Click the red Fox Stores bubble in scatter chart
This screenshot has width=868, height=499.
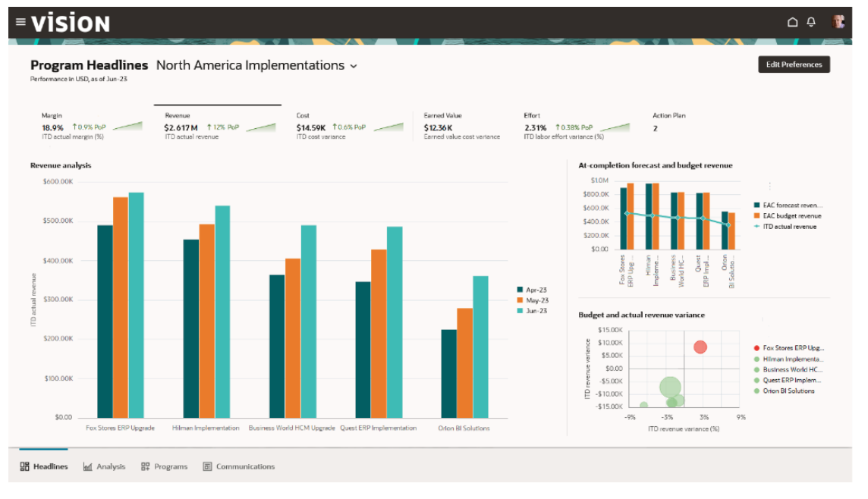pyautogui.click(x=700, y=347)
